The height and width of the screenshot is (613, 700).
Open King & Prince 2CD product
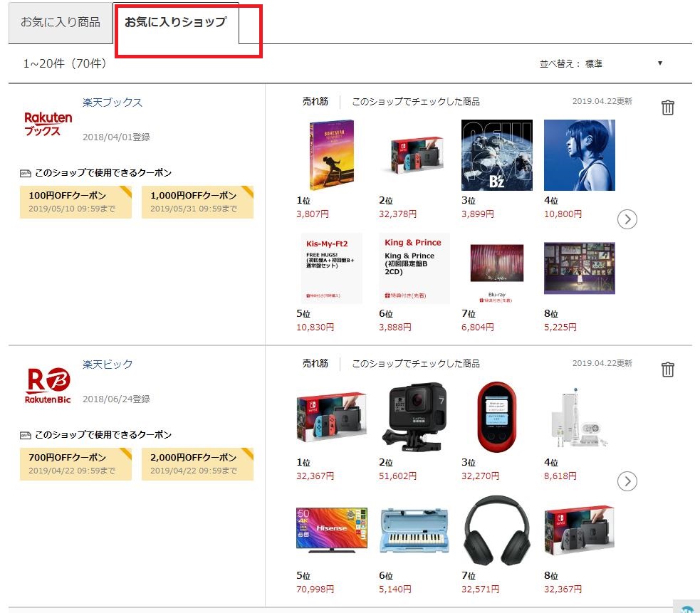[x=414, y=268]
